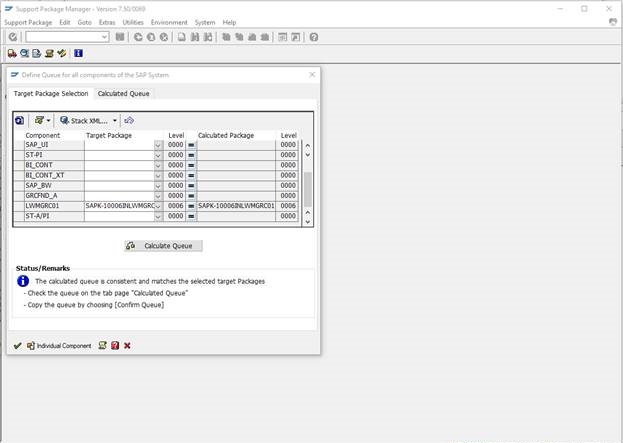The image size is (623, 443).
Task: Open the Environment menu
Action: tap(169, 23)
